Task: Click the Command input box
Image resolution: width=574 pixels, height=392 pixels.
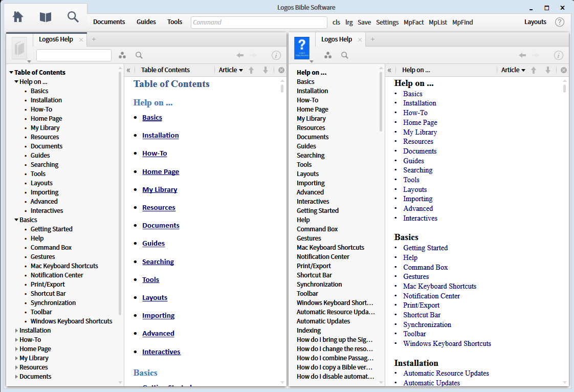Action: pos(259,23)
